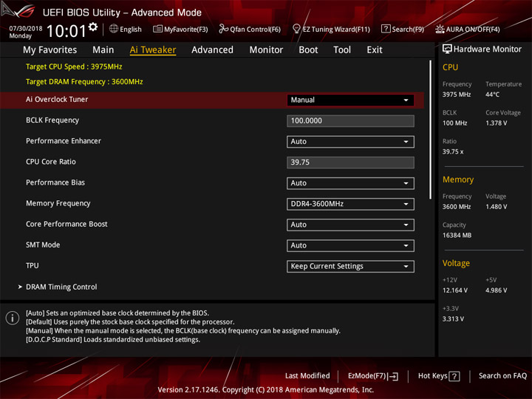Click the EzMode(F7) button text
532x399 pixels.
pos(367,376)
